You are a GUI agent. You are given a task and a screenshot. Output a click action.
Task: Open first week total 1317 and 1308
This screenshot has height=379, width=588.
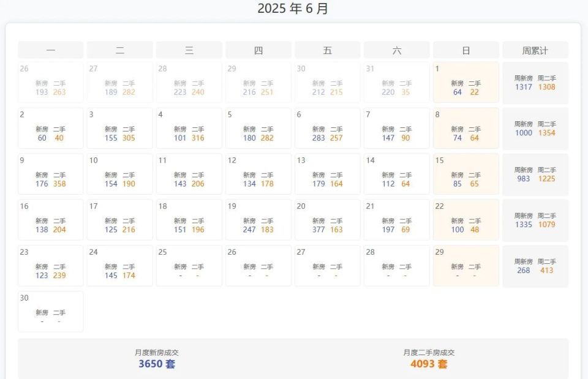point(535,83)
